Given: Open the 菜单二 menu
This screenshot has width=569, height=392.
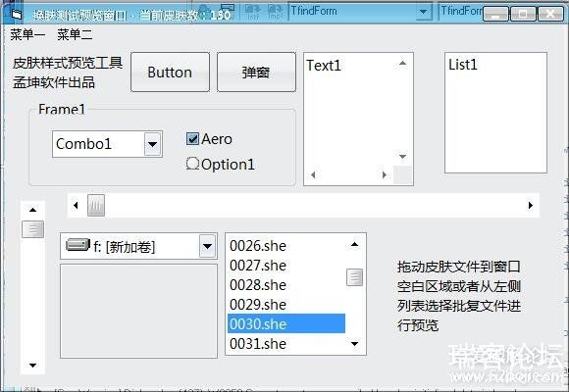Looking at the screenshot, I should tap(75, 35).
